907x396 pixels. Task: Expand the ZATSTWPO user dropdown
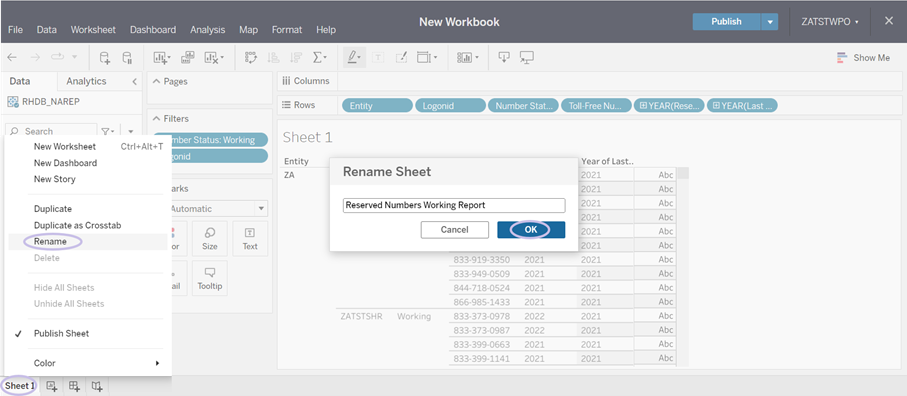[829, 22]
